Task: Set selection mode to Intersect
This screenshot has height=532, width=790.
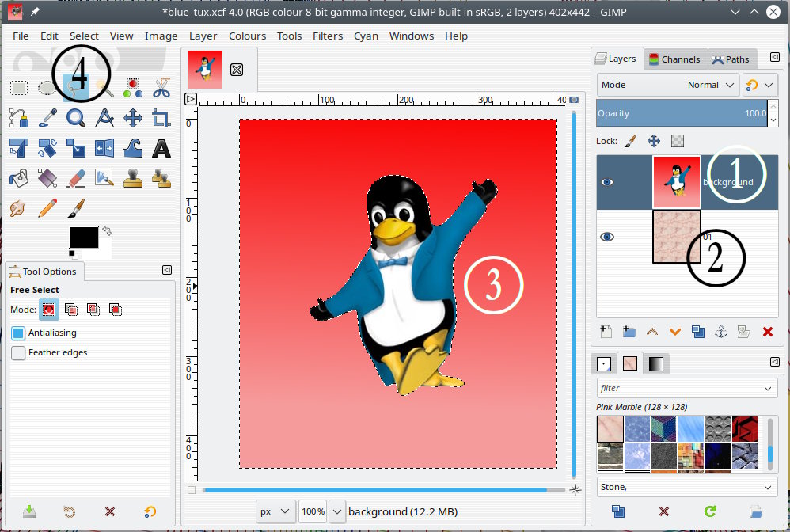Action: click(116, 310)
